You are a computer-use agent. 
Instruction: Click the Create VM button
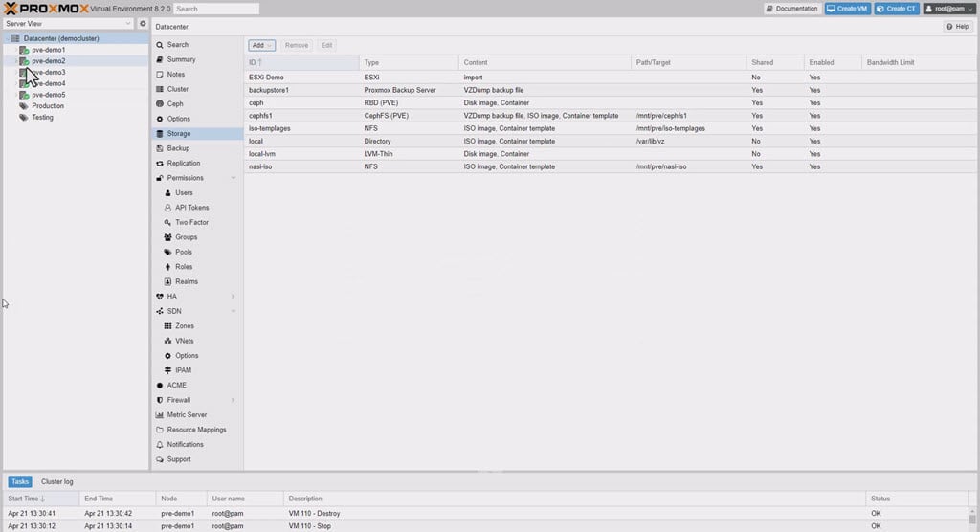(848, 9)
